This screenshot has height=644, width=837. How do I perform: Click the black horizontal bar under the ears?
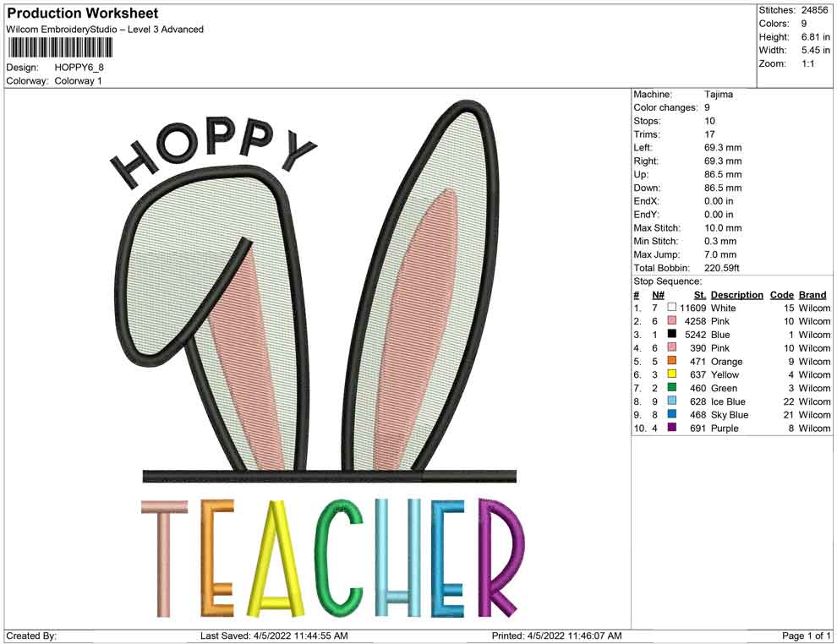pos(330,476)
